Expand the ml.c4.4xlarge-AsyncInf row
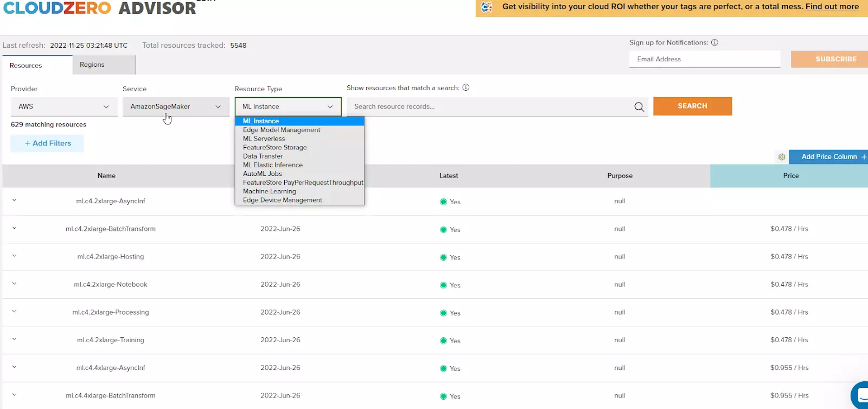The width and height of the screenshot is (868, 409). [x=14, y=367]
